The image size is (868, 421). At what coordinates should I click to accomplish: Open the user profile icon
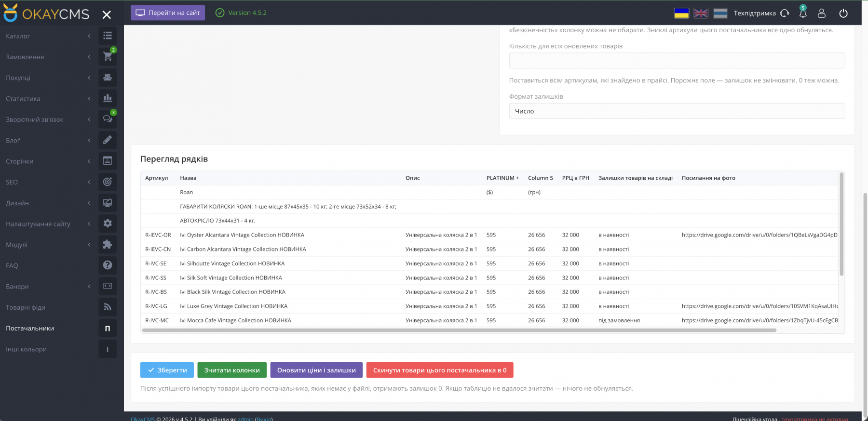pyautogui.click(x=822, y=13)
